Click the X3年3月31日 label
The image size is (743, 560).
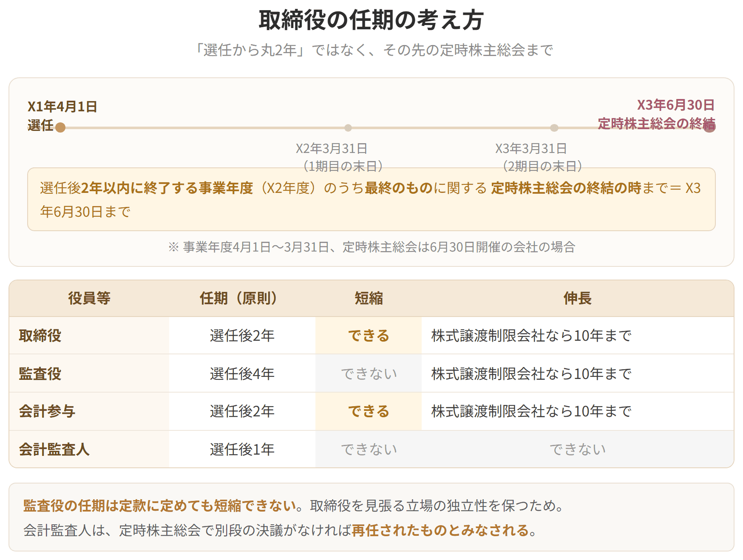[531, 149]
